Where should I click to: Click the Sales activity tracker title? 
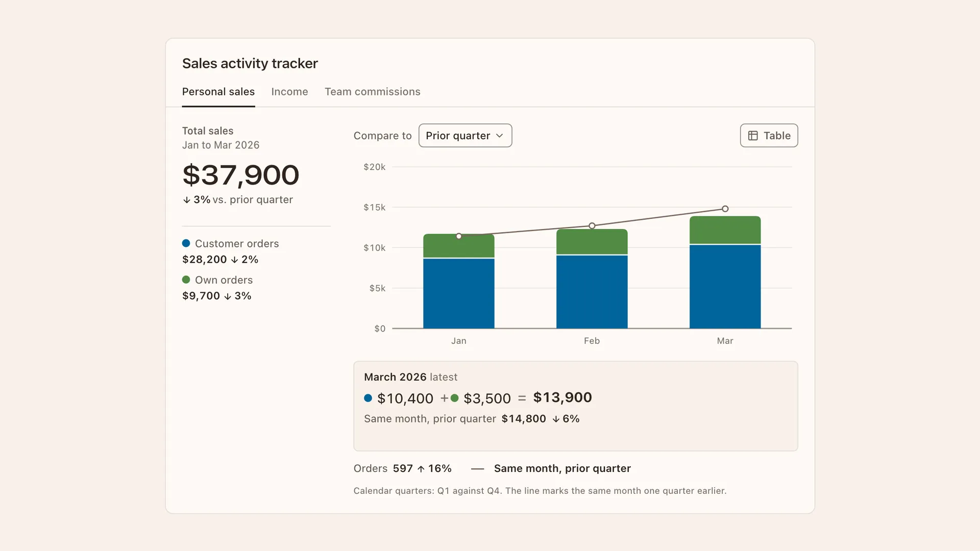250,63
